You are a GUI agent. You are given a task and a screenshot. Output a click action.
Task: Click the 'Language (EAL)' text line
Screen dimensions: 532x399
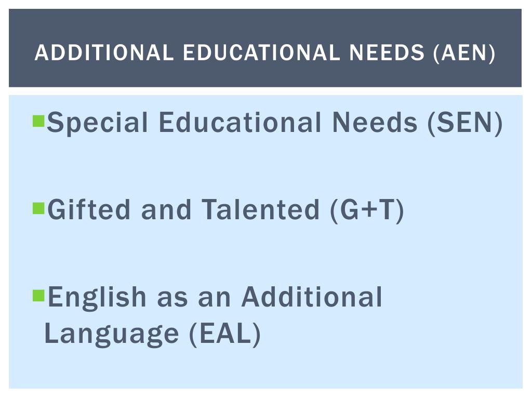coord(152,334)
